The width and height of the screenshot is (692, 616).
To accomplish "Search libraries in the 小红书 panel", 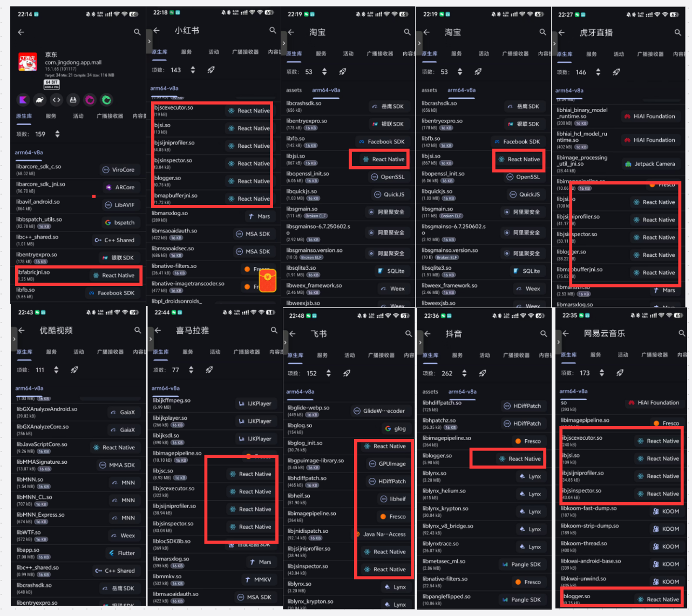I will [273, 31].
